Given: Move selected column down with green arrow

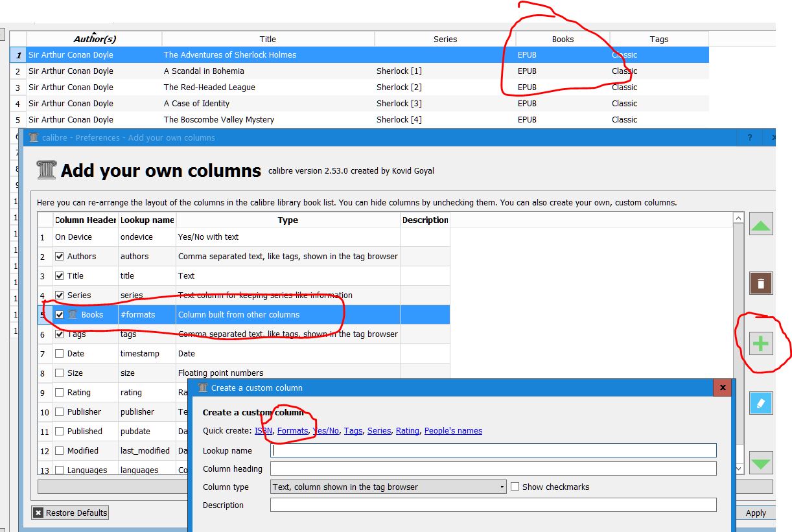Looking at the screenshot, I should 761,463.
